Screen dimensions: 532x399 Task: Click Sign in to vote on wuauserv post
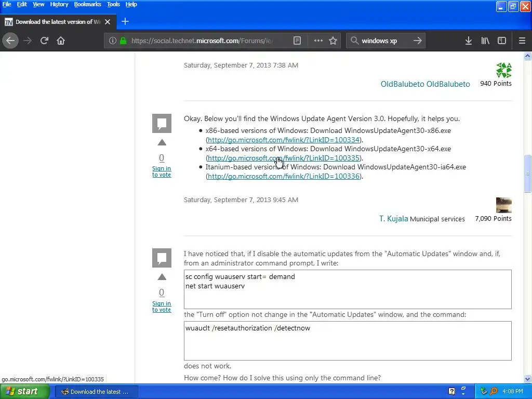[162, 307]
